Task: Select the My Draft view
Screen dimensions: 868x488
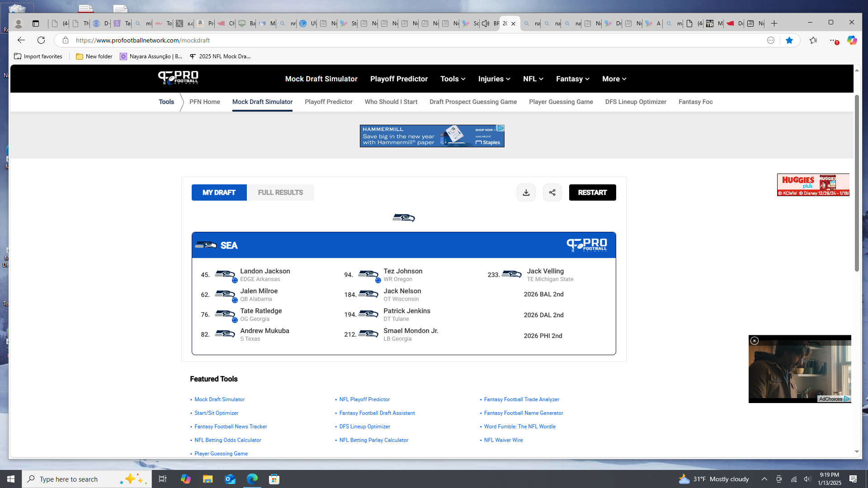Action: click(x=219, y=192)
